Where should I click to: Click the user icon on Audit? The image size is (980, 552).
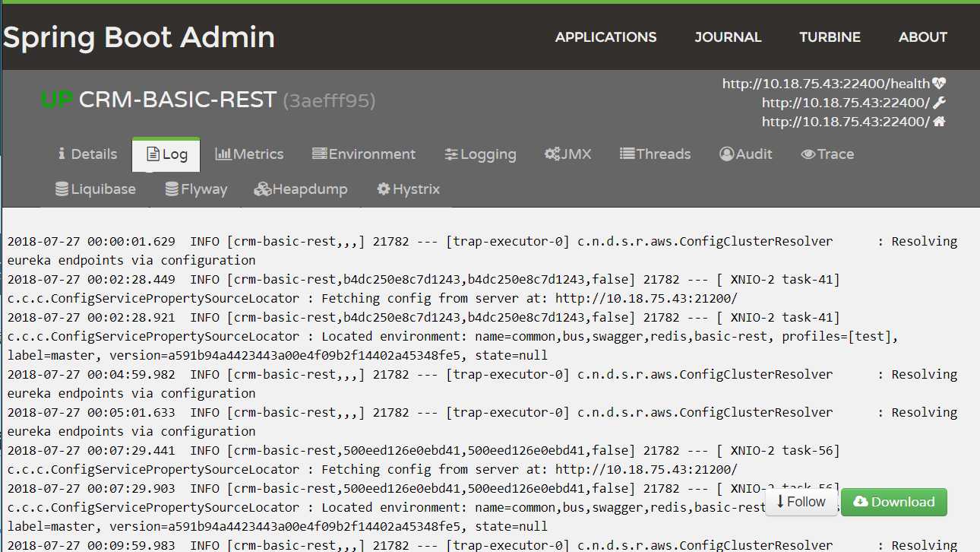(727, 154)
